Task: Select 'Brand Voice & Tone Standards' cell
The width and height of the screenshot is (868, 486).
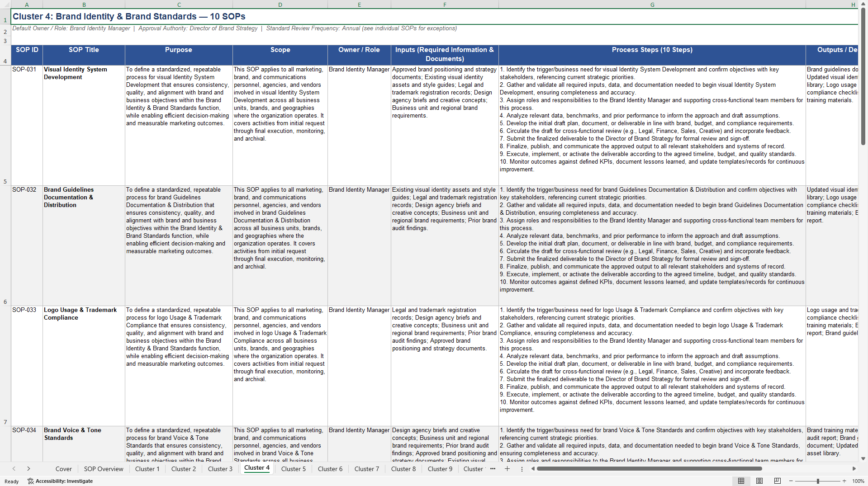Action: (x=84, y=444)
